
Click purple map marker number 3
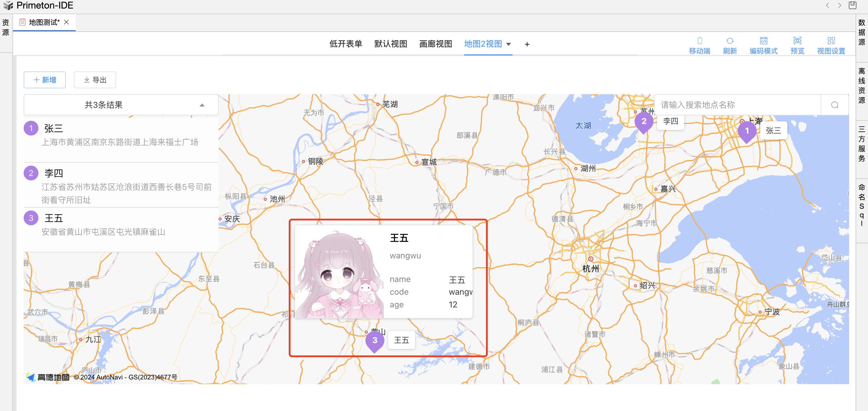[375, 340]
